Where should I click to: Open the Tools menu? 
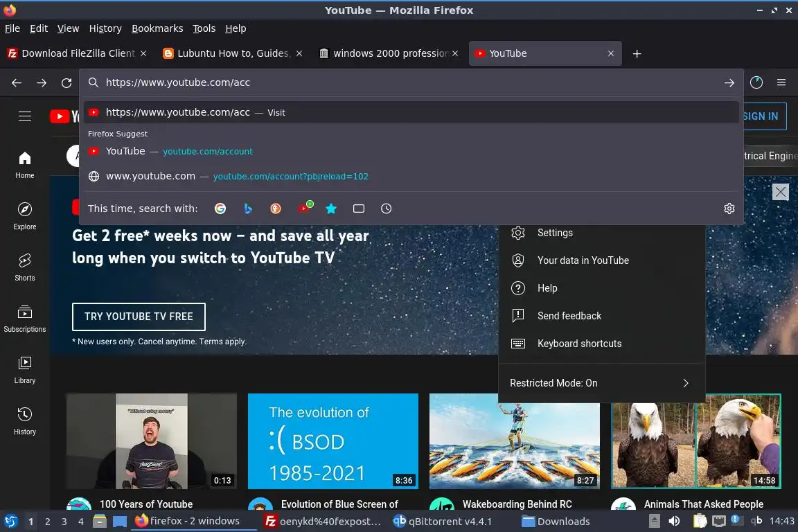coord(204,28)
